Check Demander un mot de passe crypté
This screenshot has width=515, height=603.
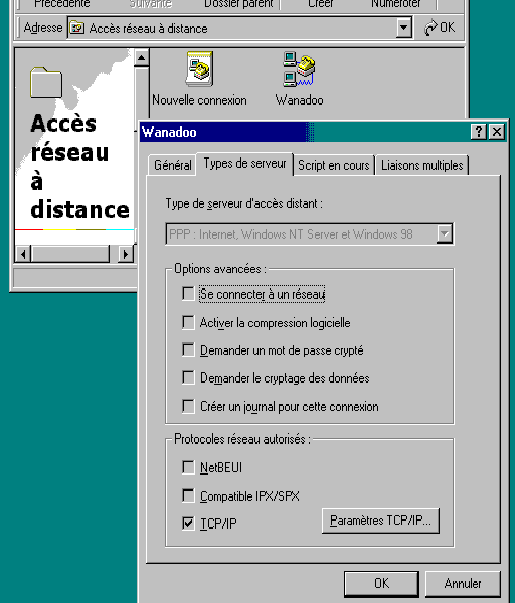(188, 350)
